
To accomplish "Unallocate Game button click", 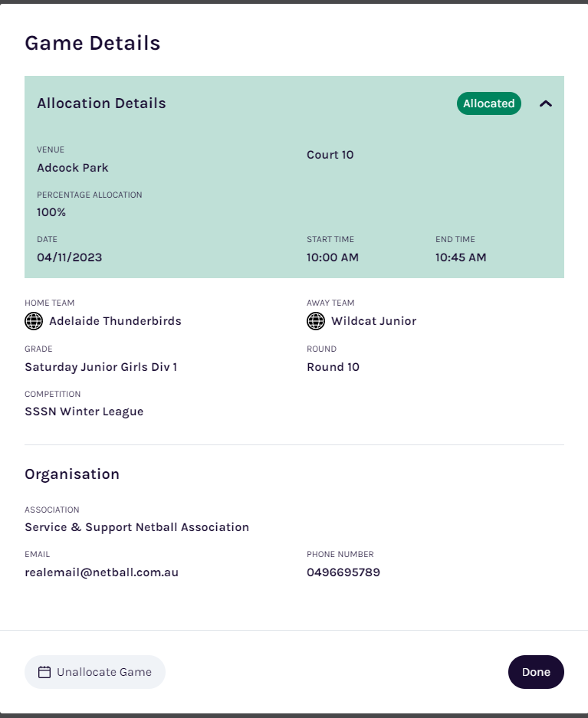I will point(95,672).
